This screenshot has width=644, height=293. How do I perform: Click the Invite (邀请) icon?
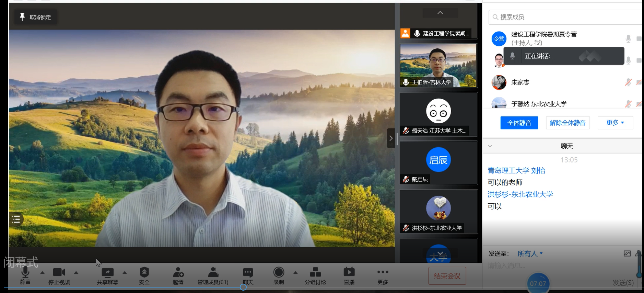178,273
